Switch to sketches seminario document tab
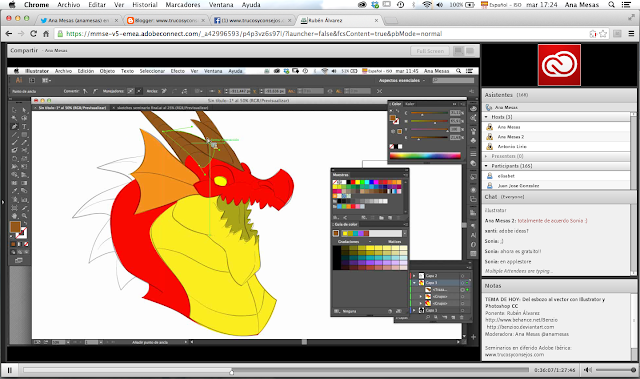640x379 pixels. point(162,108)
